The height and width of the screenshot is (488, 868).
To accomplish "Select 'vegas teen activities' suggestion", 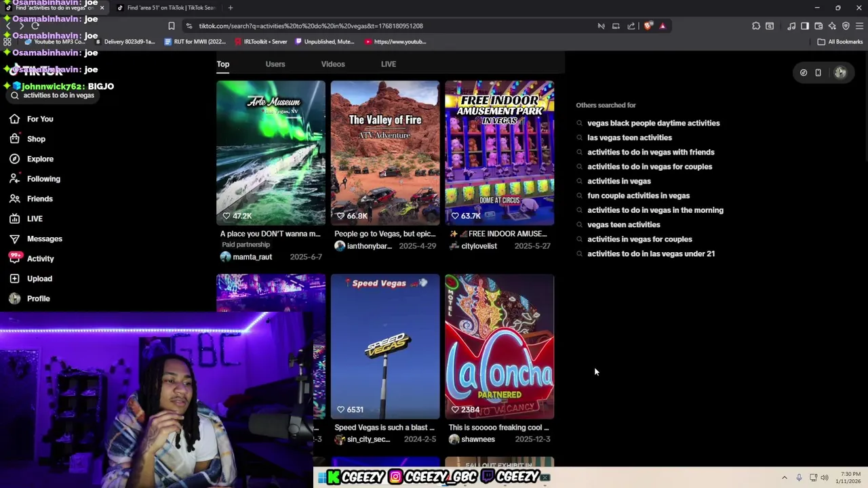I will 624,224.
